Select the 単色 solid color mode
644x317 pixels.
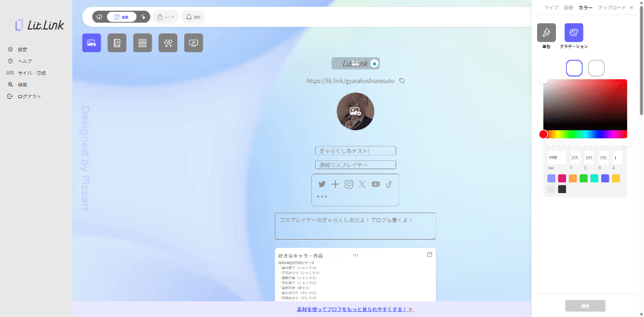(x=546, y=33)
